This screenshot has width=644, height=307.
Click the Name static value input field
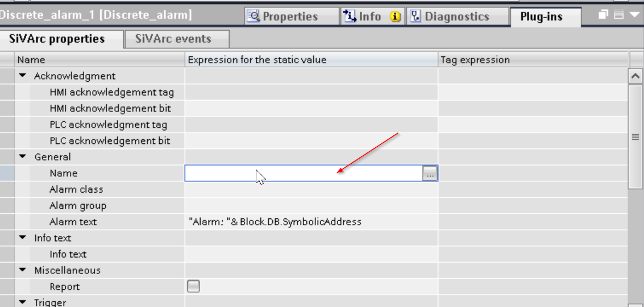pyautogui.click(x=304, y=173)
